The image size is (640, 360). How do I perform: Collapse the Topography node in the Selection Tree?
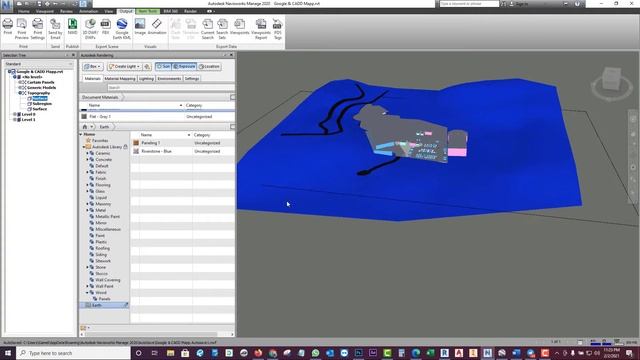[x=20, y=93]
